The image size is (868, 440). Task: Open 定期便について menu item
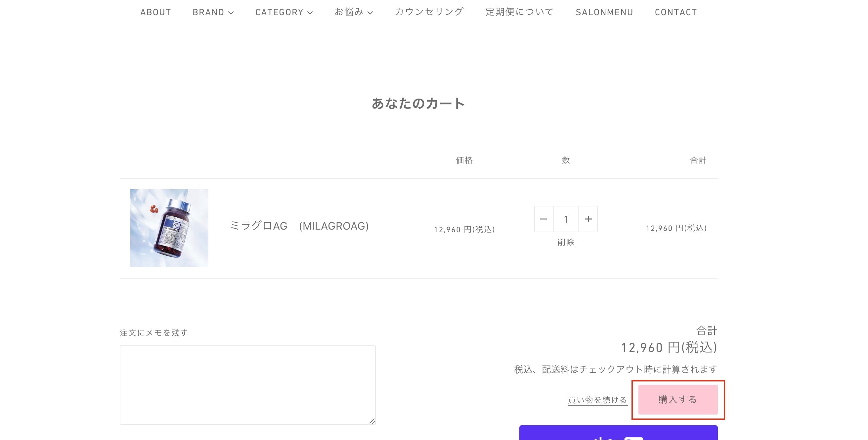(520, 12)
